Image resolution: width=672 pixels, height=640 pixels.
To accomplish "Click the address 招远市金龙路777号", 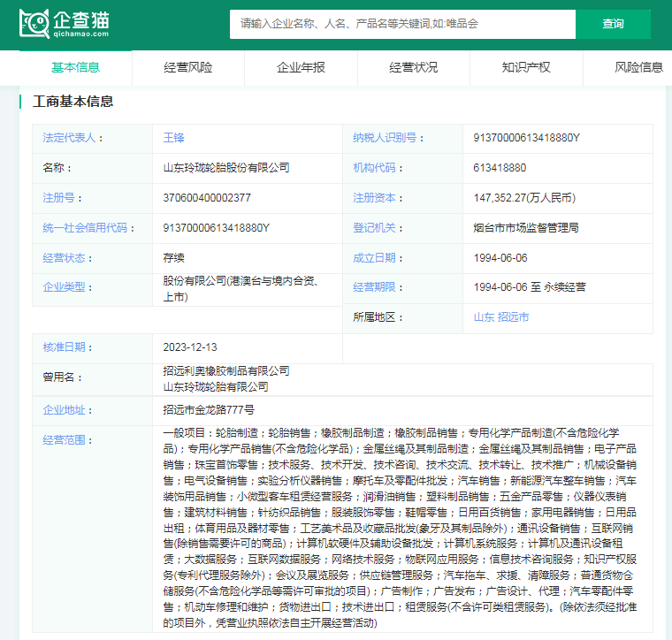I will tap(209, 410).
